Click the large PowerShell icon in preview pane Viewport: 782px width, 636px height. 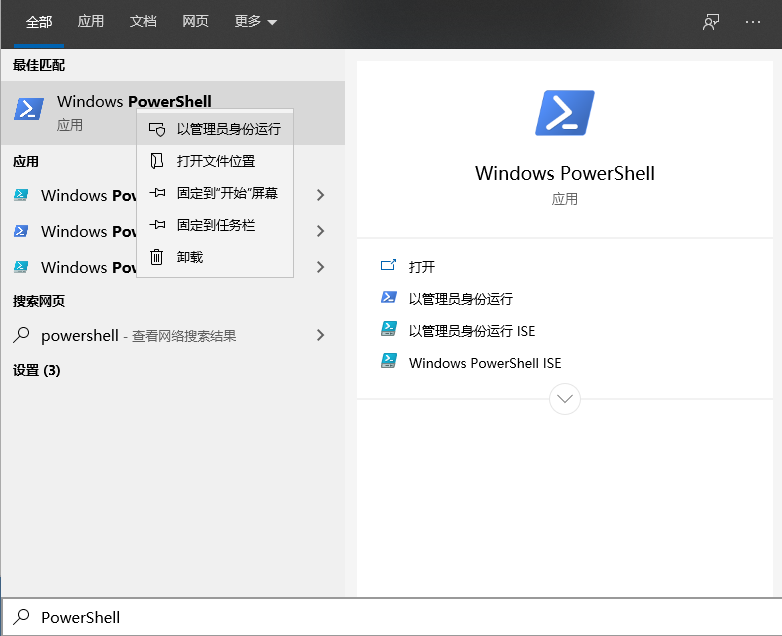coord(565,113)
